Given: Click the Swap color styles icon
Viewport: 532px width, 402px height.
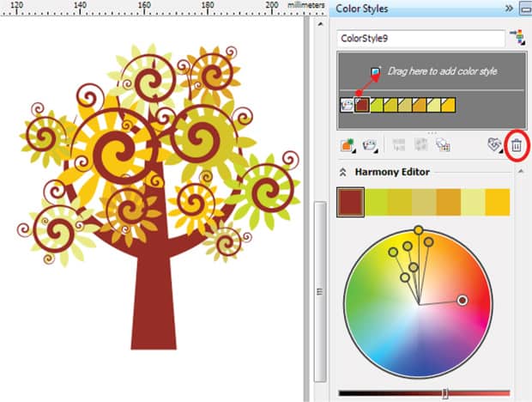Looking at the screenshot, I should [x=421, y=146].
